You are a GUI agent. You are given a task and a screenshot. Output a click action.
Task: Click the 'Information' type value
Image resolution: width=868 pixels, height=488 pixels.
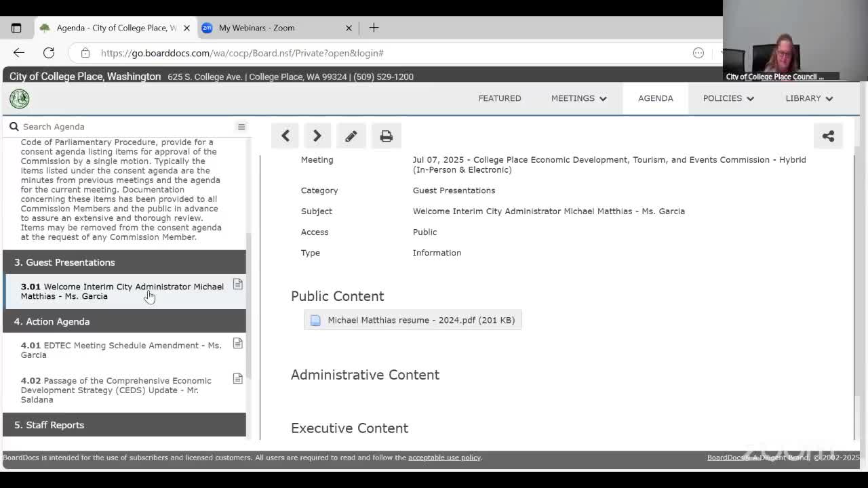437,253
